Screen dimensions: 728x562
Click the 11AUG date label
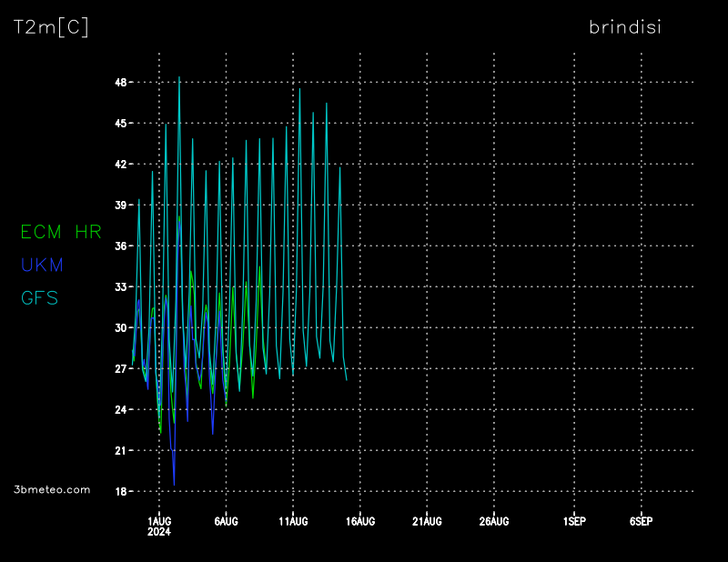293,521
